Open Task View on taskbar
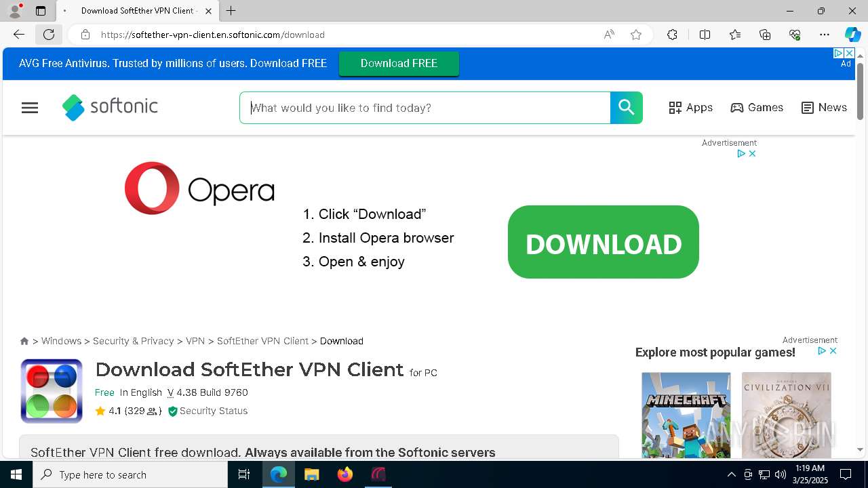This screenshot has height=488, width=868. pos(244,474)
